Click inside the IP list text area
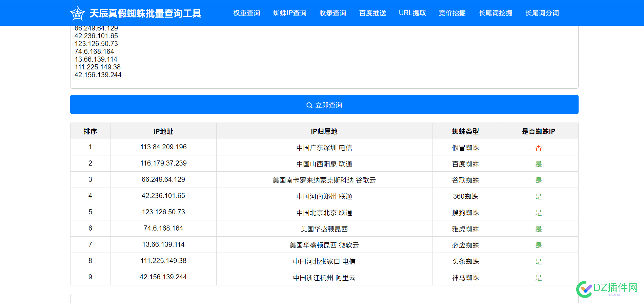This screenshot has height=303, width=644. click(324, 57)
